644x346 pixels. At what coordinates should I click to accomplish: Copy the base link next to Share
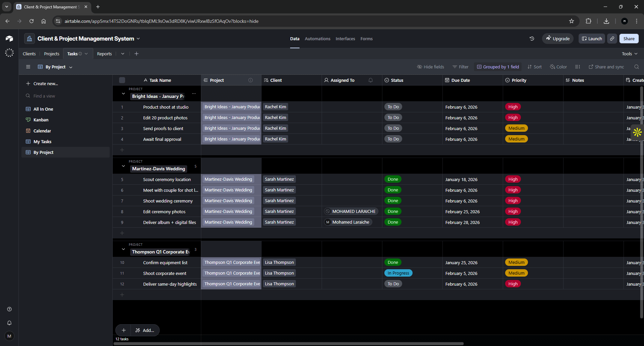click(612, 39)
